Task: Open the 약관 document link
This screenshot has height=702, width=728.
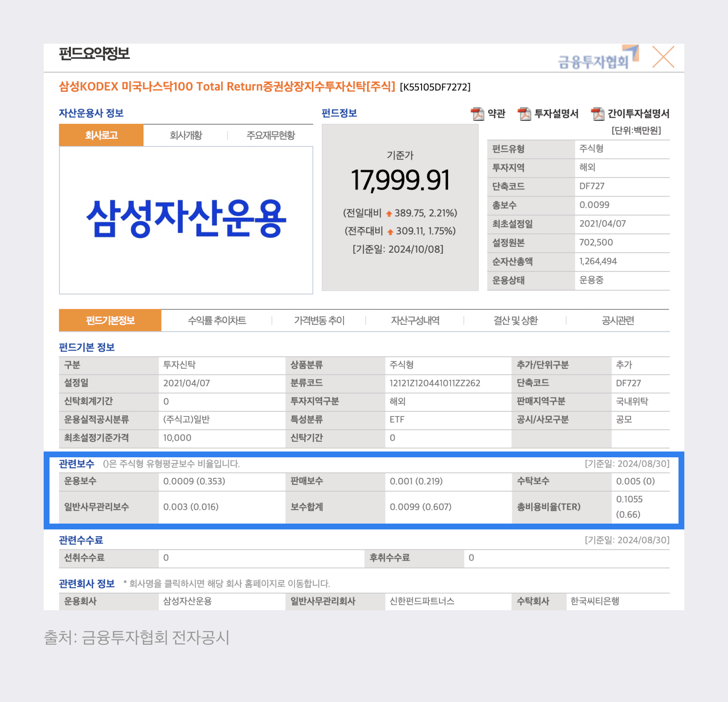Action: click(496, 114)
